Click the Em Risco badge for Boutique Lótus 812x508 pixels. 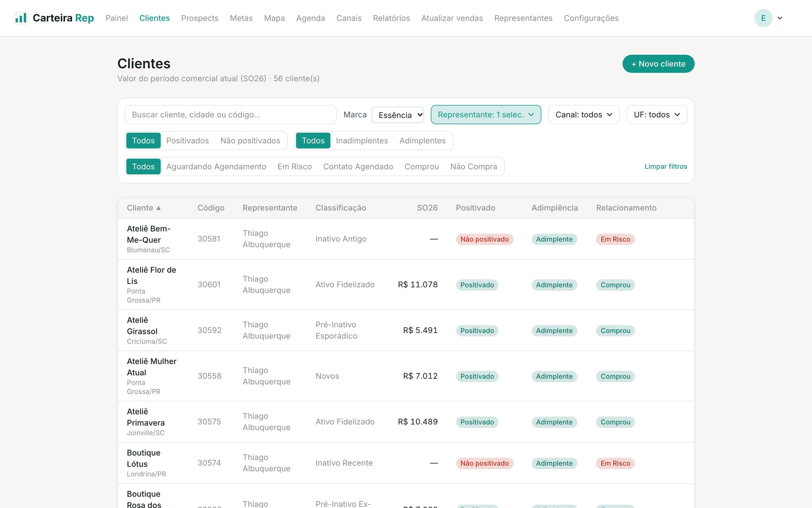point(615,463)
